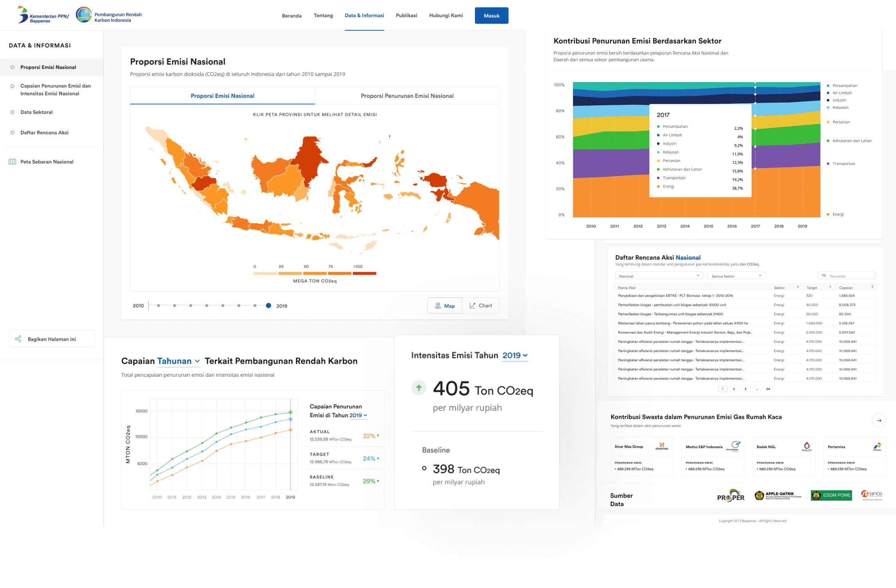Click the share icon next to Bagikan Halaman ini
896x588 pixels.
click(x=18, y=339)
